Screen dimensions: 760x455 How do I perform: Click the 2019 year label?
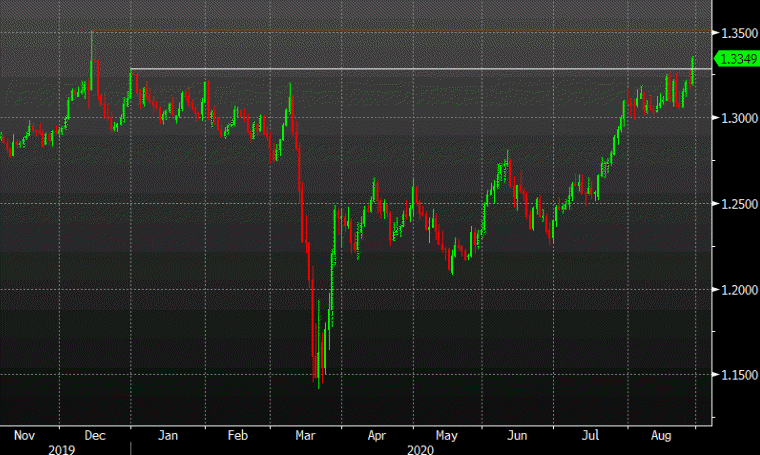coord(62,450)
